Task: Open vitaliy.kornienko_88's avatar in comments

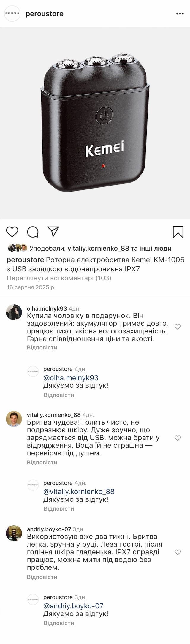Action: (x=14, y=419)
